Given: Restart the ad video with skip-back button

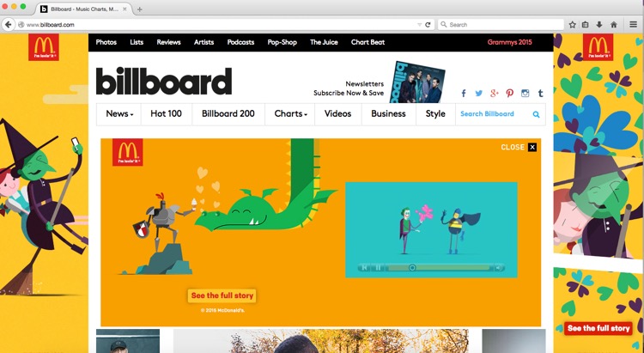Looking at the screenshot, I should pos(364,267).
